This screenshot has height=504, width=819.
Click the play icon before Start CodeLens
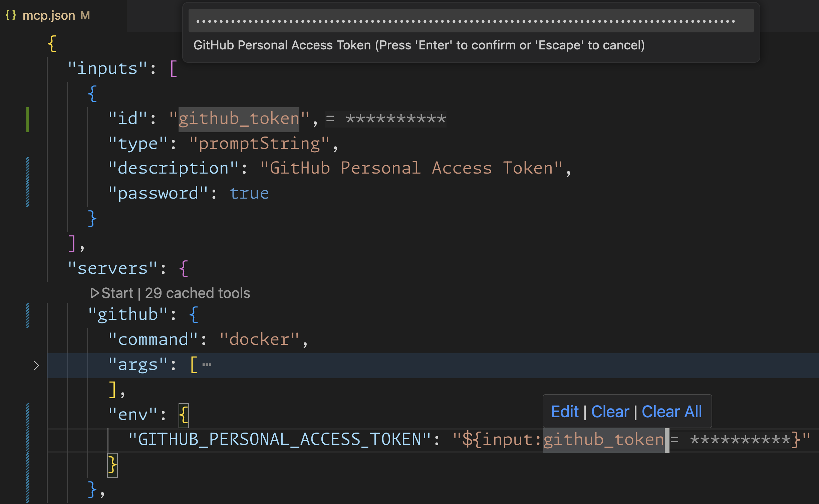pyautogui.click(x=95, y=293)
